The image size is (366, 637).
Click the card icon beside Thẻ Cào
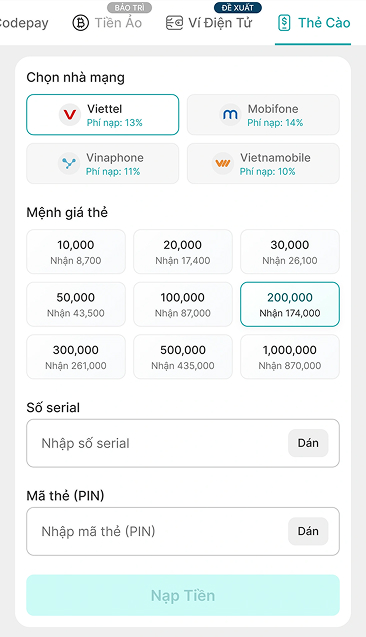(284, 23)
